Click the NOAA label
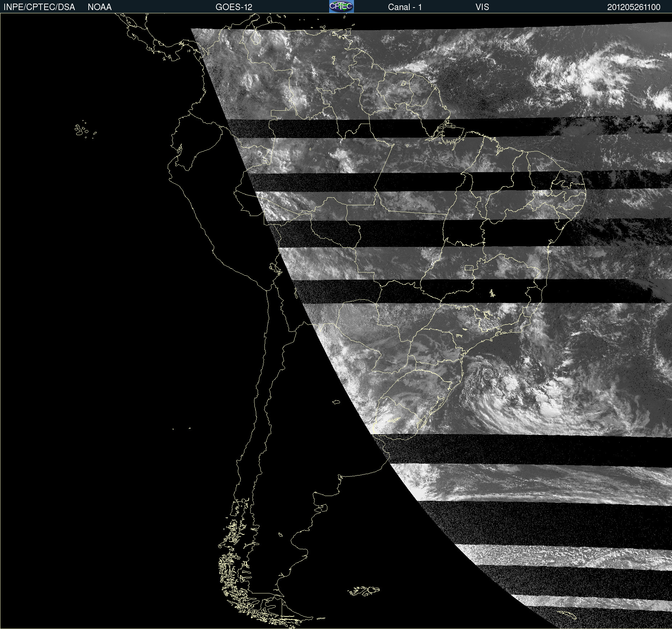The width and height of the screenshot is (672, 629). click(x=100, y=7)
